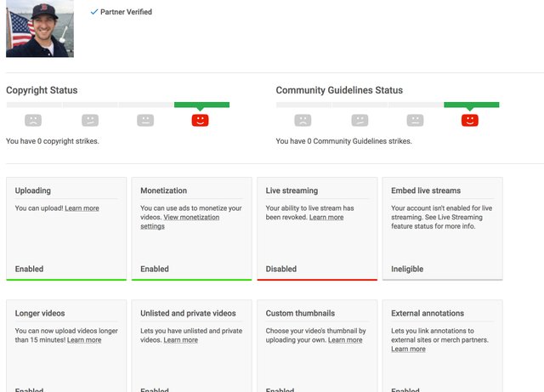Open Learn more link in Live streaming card
544x392 pixels.
point(326,217)
